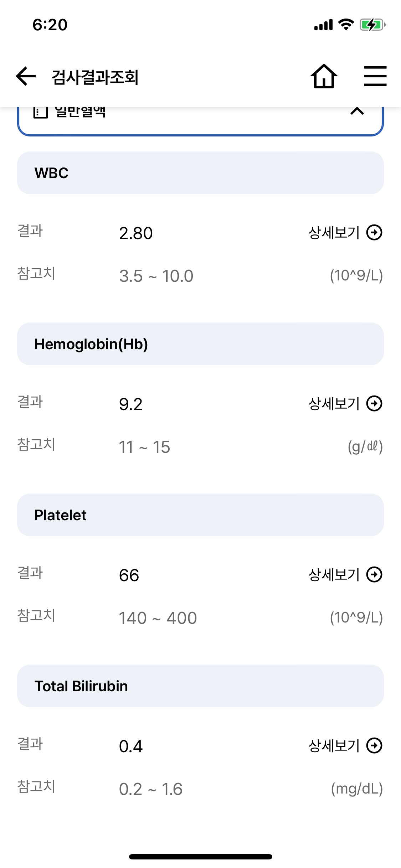
Task: Open Total Bilirubin detail arrow icon
Action: pos(374,746)
